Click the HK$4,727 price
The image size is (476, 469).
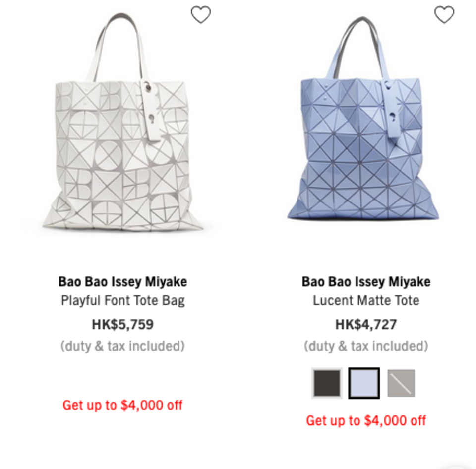[x=366, y=324]
